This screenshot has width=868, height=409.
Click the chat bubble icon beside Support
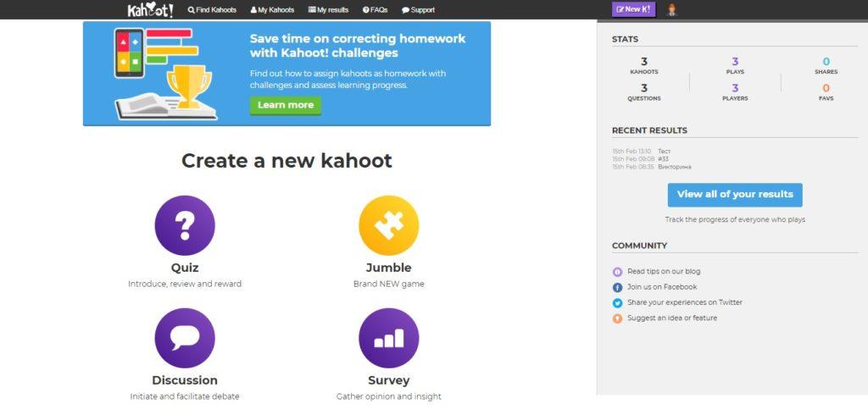click(x=406, y=10)
